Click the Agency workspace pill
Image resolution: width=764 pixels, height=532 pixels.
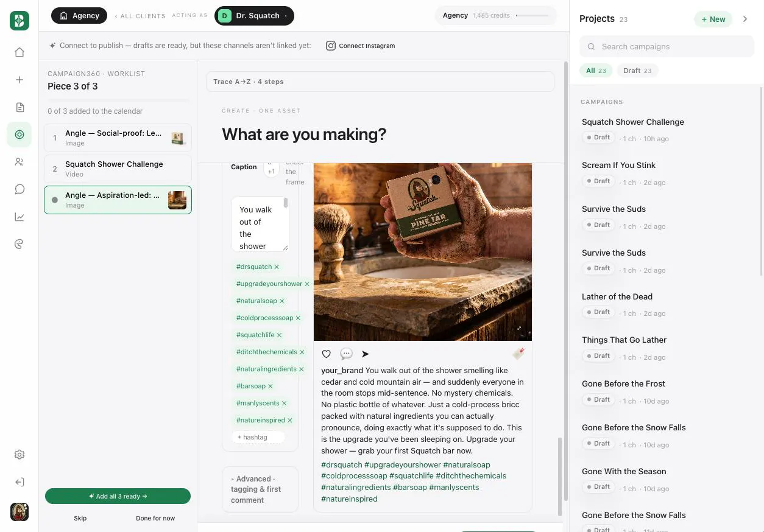tap(79, 16)
